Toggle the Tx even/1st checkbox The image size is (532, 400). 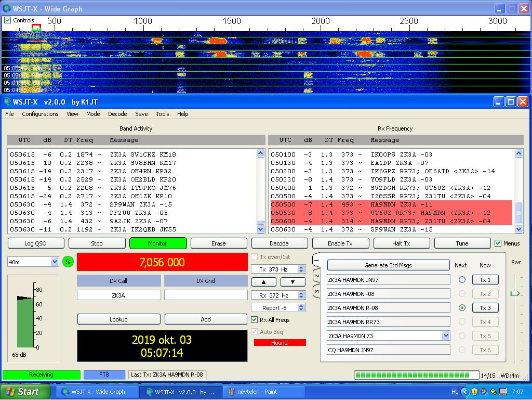pyautogui.click(x=254, y=257)
